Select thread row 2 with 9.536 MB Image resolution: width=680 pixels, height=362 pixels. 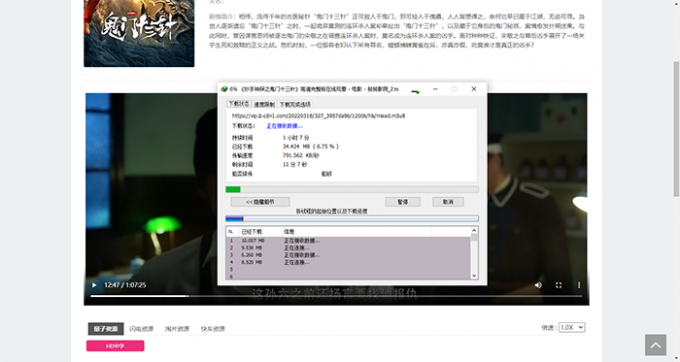click(x=348, y=248)
